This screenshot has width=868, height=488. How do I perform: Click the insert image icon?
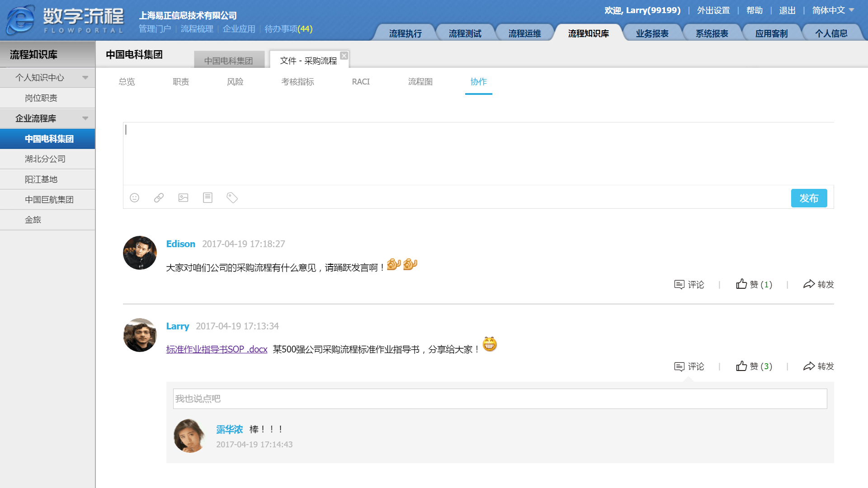click(x=183, y=198)
